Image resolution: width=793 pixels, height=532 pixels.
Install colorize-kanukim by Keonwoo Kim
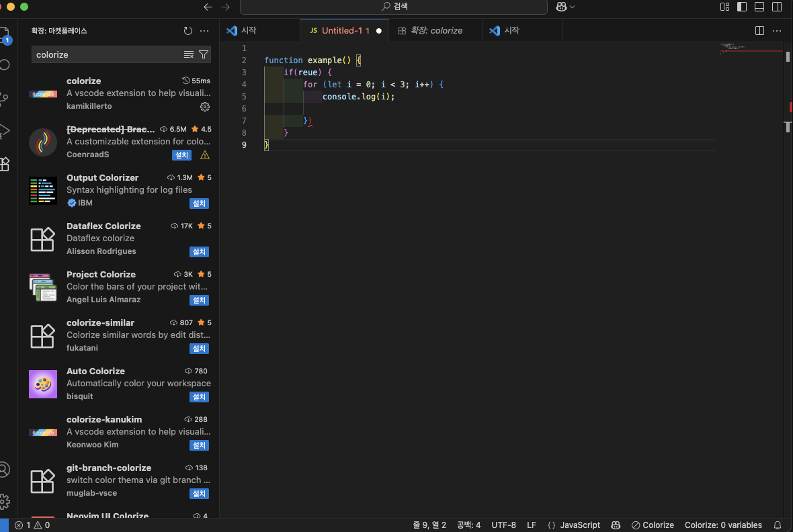click(200, 445)
